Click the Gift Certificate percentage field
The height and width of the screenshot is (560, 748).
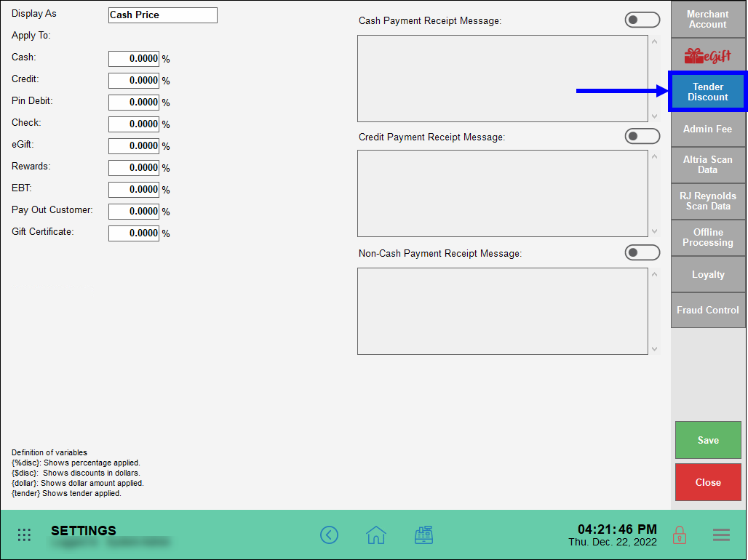click(x=134, y=233)
